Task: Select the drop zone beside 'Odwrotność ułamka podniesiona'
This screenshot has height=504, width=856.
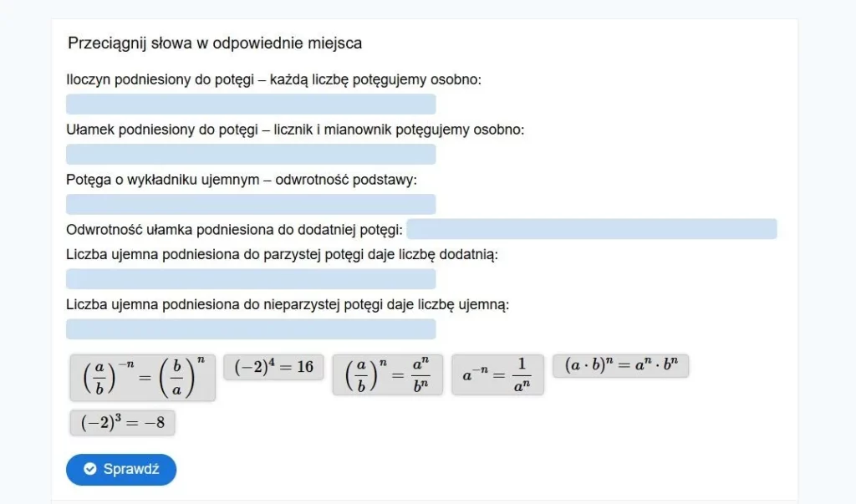Action: pyautogui.click(x=592, y=229)
